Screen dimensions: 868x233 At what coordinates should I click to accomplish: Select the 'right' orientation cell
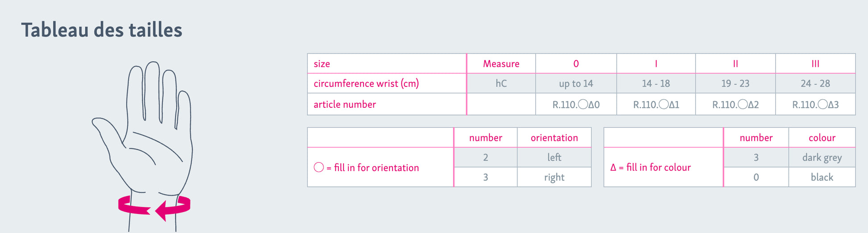click(x=554, y=177)
